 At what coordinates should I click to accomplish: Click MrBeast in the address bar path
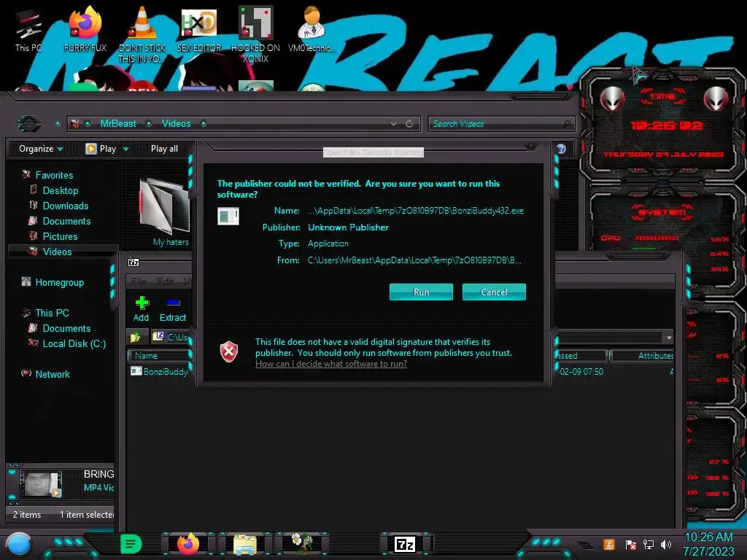[x=118, y=123]
